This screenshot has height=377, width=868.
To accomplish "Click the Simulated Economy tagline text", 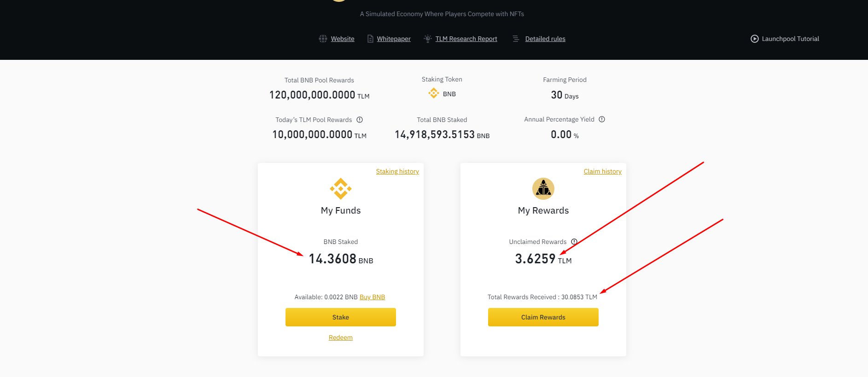I will click(x=442, y=14).
